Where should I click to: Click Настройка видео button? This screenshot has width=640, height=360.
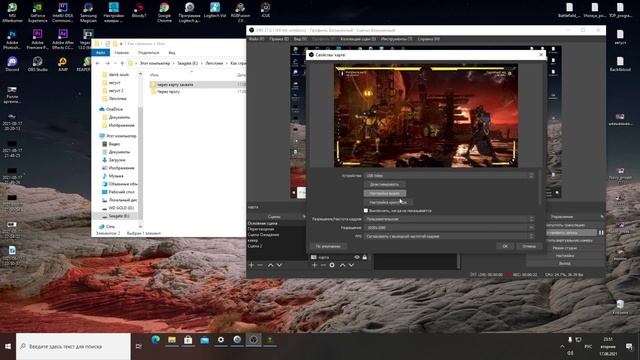[x=384, y=193]
